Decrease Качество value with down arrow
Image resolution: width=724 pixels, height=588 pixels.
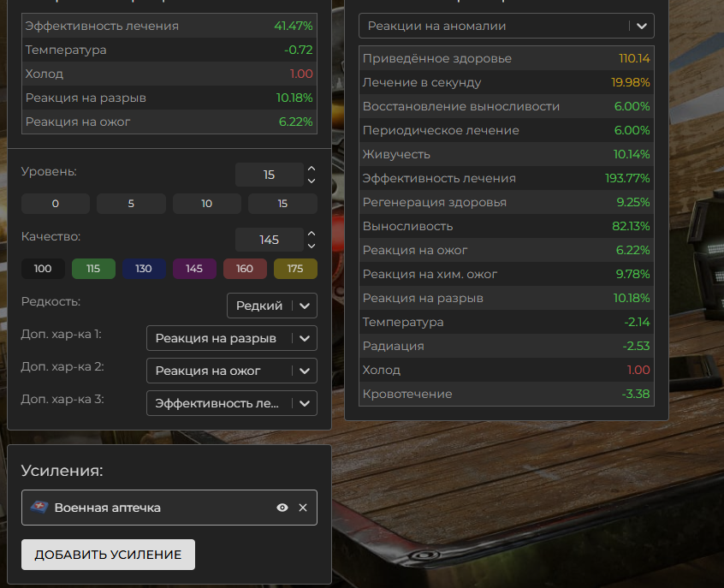point(312,246)
